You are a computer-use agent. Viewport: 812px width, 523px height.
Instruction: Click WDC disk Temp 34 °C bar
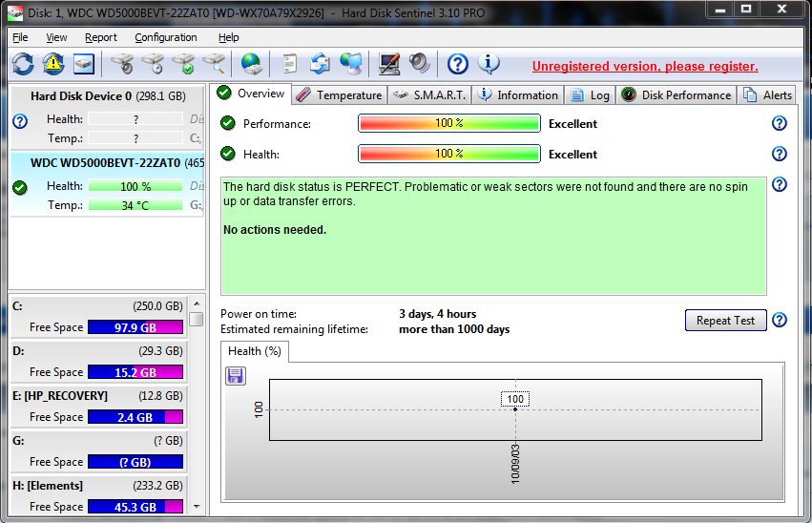click(135, 205)
